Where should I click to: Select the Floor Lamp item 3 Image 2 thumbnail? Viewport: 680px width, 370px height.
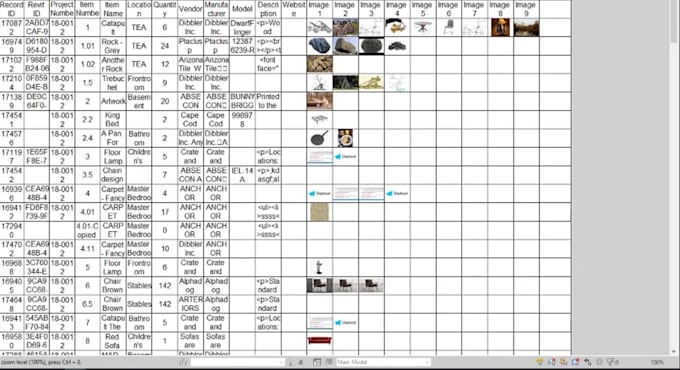click(x=345, y=157)
